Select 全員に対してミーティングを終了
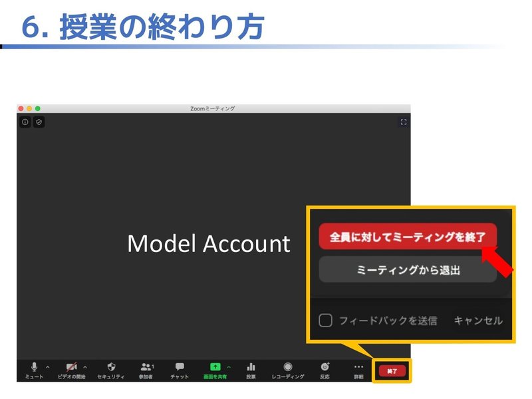532x399 pixels. pyautogui.click(x=407, y=234)
